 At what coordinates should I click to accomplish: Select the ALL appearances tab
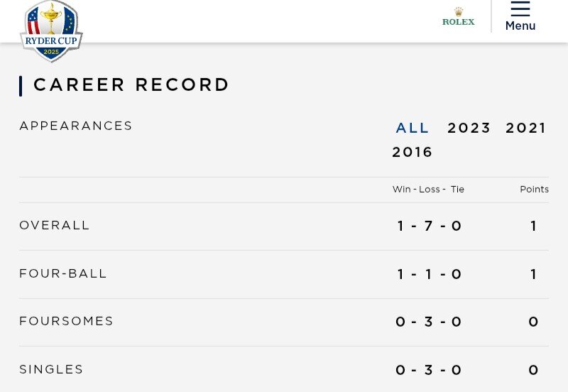(413, 128)
